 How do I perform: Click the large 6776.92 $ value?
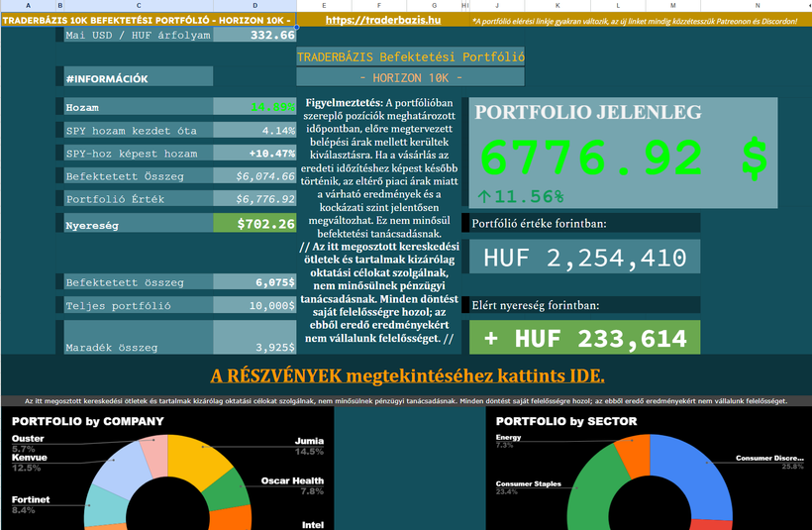tap(624, 159)
